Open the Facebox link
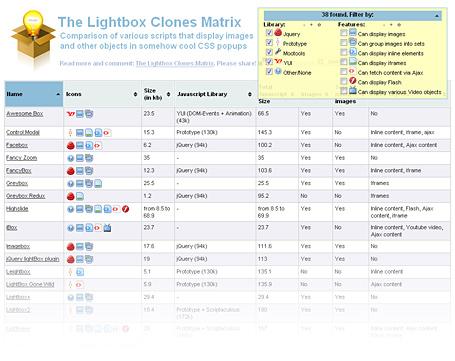455x361 pixels. [x=17, y=145]
